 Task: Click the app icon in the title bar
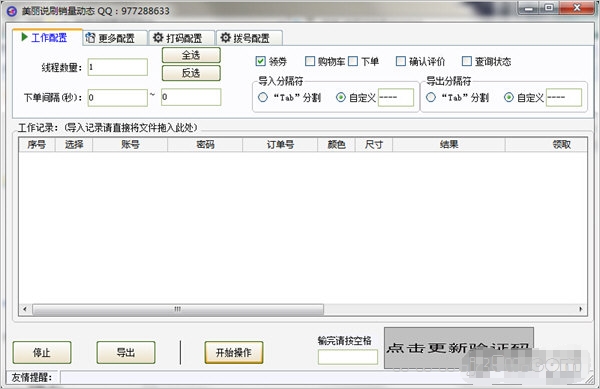(12, 11)
